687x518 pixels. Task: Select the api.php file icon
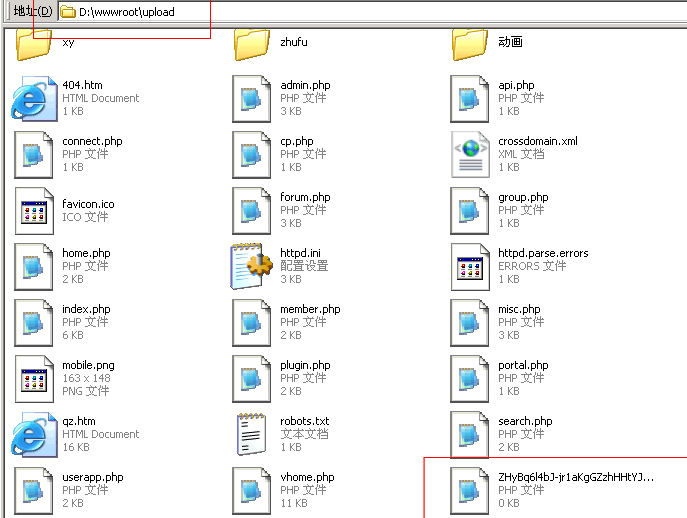click(x=470, y=99)
